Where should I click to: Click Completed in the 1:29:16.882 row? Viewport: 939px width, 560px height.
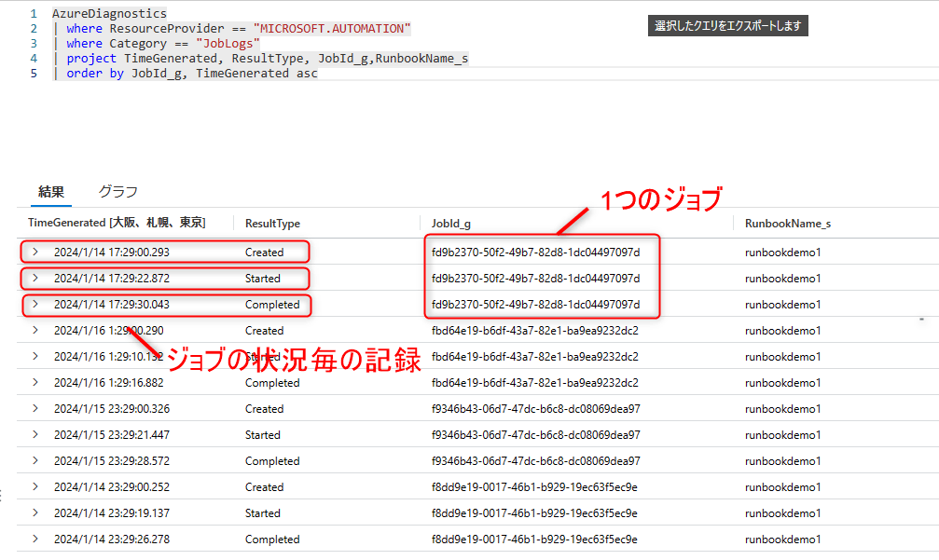(x=272, y=383)
